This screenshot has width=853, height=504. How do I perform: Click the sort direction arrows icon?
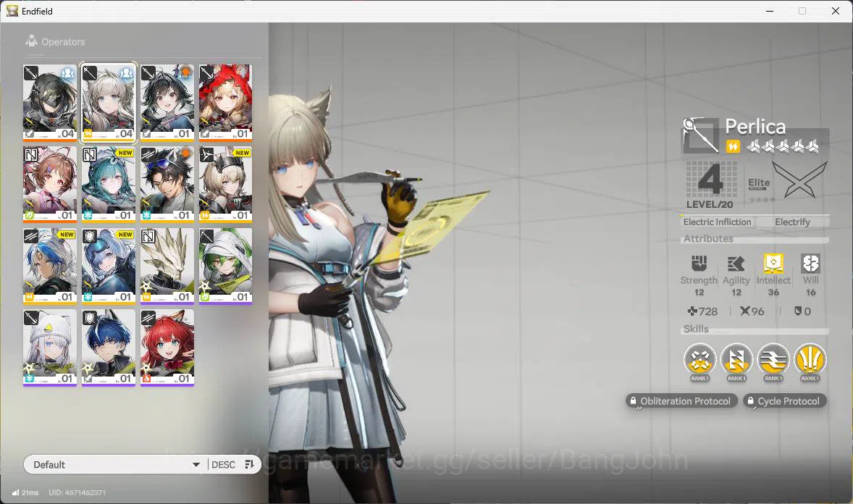click(x=250, y=464)
